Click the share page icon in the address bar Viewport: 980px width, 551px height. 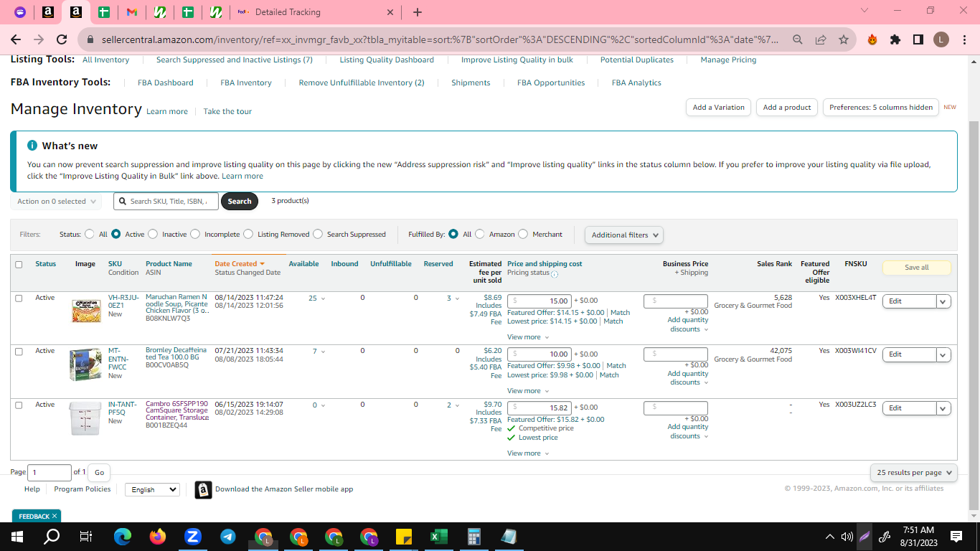(821, 40)
